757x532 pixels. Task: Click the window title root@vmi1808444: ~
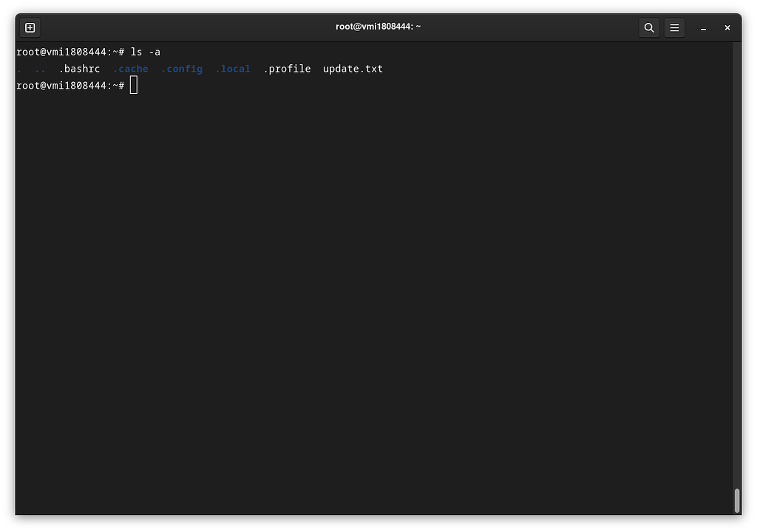pos(378,27)
